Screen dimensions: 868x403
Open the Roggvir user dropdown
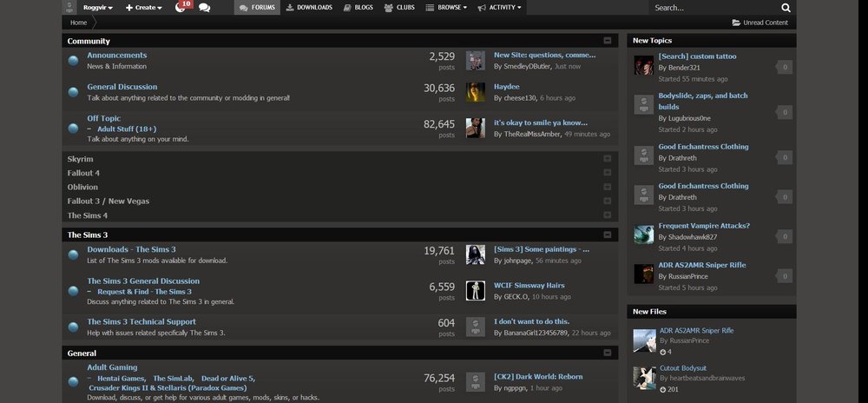(x=98, y=8)
